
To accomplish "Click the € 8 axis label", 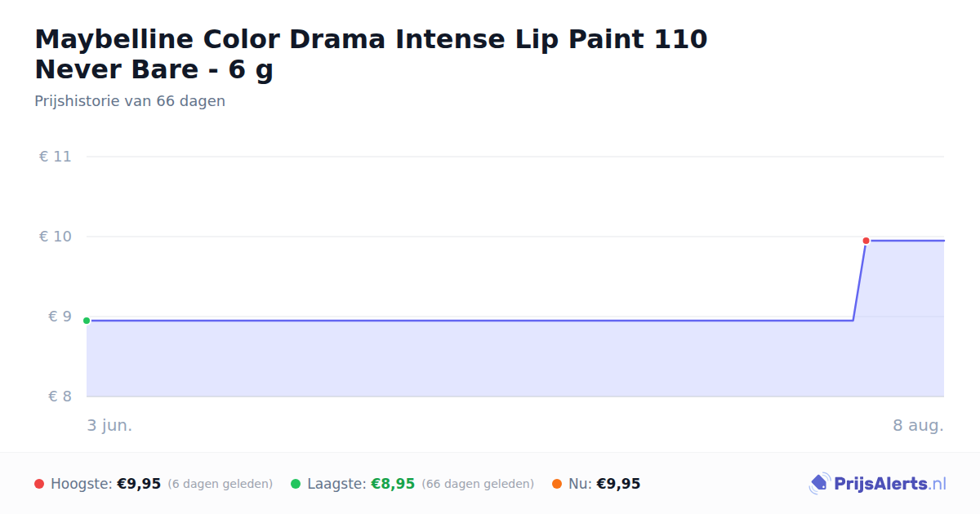I will tap(60, 397).
